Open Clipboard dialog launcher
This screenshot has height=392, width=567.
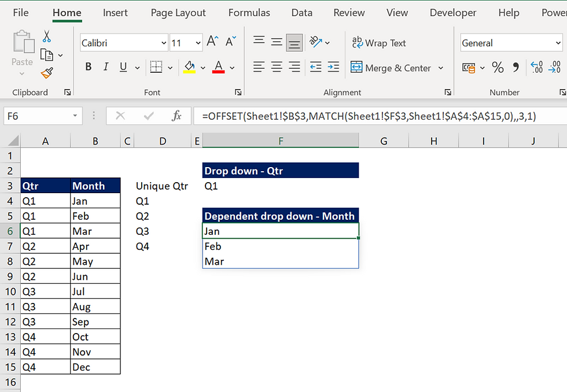67,93
